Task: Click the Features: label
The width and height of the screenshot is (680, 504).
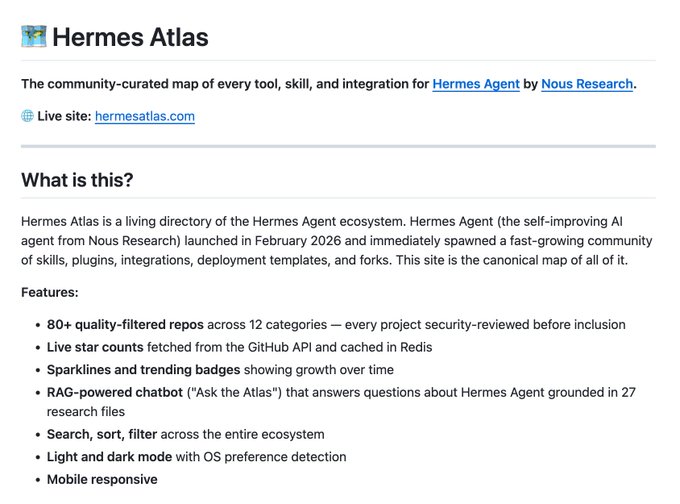Action: point(50,292)
